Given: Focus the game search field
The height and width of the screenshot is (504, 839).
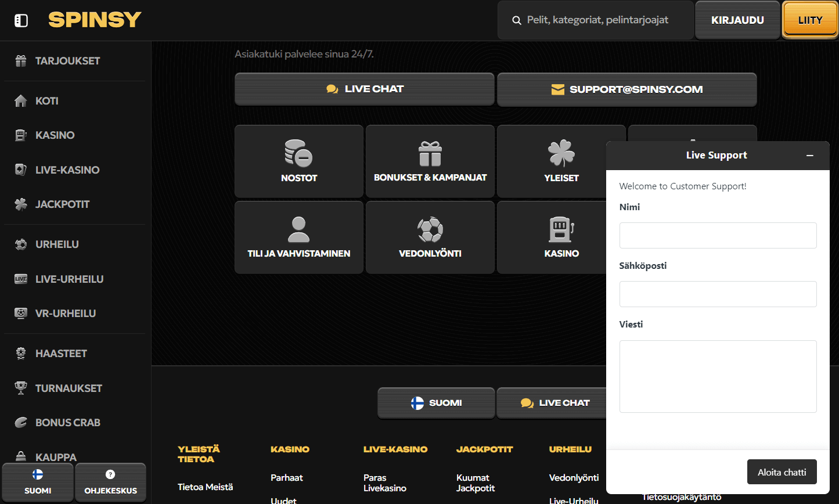Looking at the screenshot, I should tap(596, 20).
